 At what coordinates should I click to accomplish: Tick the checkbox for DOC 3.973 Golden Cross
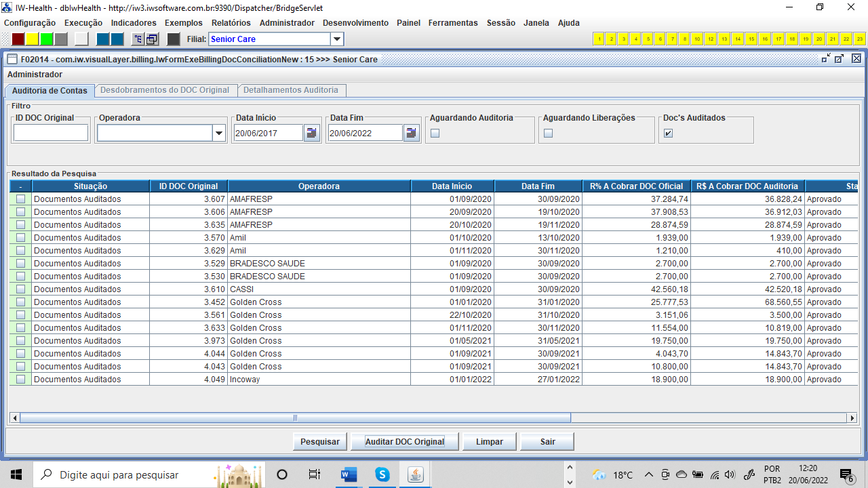(x=20, y=341)
